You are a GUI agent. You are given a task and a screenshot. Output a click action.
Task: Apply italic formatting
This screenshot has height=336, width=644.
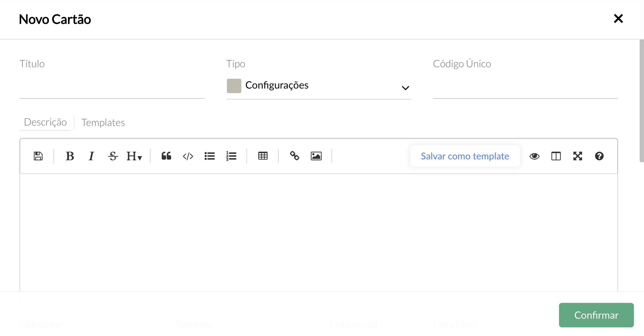[x=91, y=156]
